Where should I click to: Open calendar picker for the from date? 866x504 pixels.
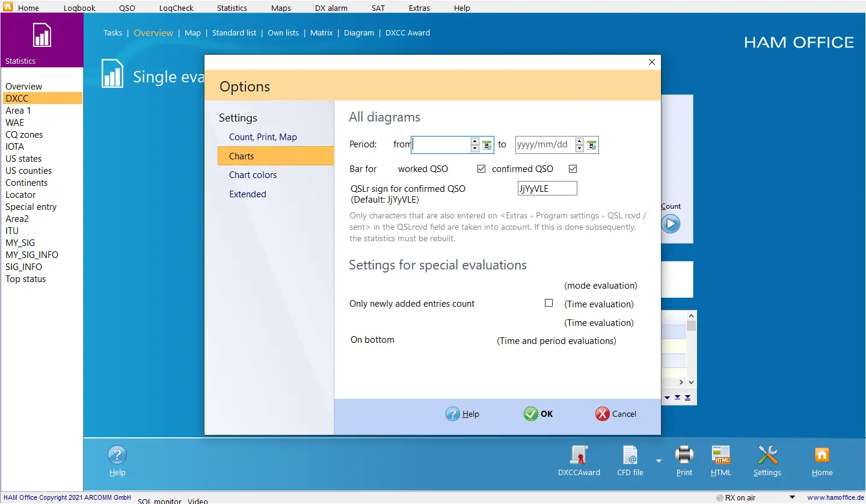tap(487, 145)
